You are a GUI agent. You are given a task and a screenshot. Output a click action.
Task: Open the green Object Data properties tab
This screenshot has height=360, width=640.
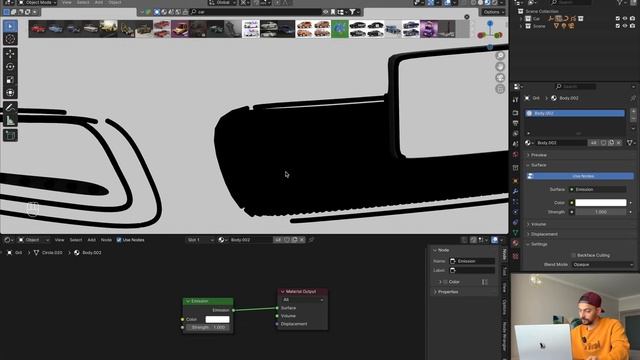[x=516, y=232]
